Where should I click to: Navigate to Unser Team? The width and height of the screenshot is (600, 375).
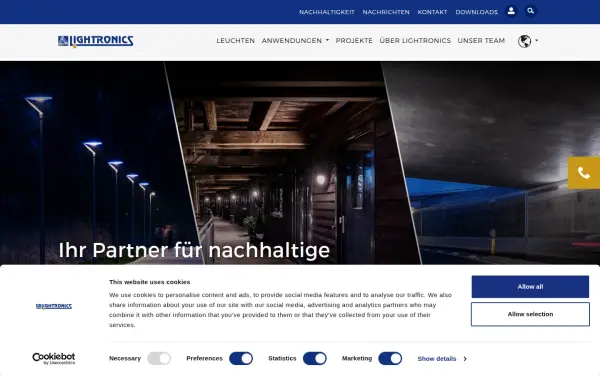pos(481,41)
